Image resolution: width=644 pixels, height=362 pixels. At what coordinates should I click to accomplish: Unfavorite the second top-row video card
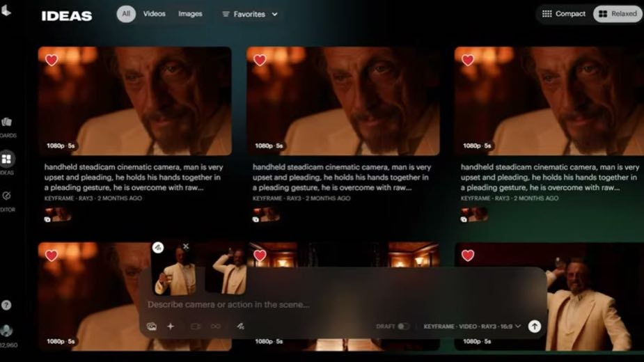[260, 61]
